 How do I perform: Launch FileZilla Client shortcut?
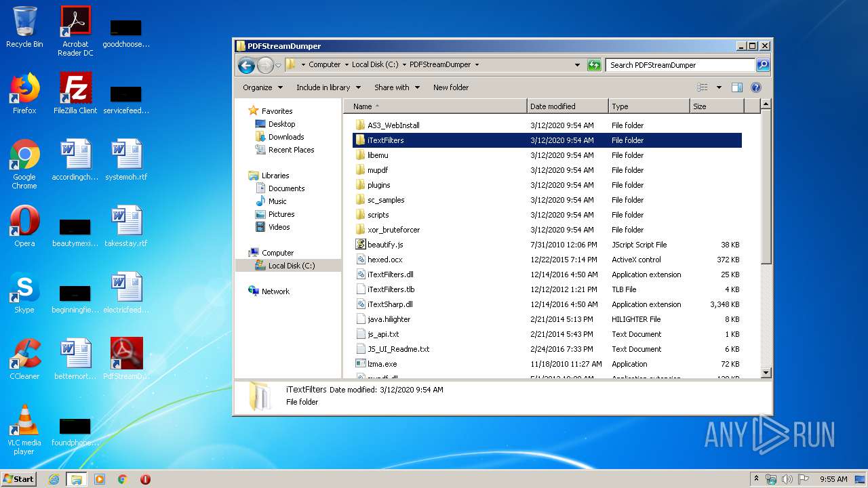[75, 94]
